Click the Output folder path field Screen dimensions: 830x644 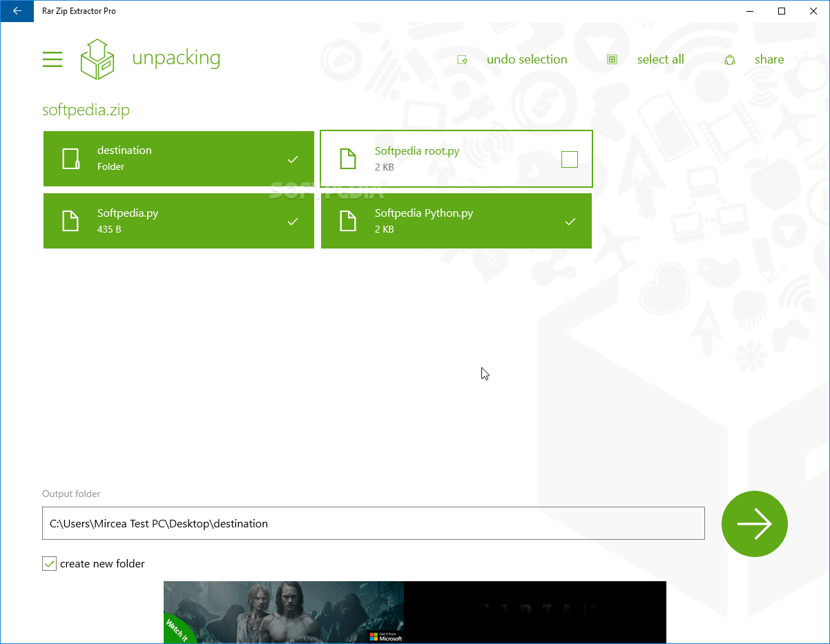tap(374, 523)
